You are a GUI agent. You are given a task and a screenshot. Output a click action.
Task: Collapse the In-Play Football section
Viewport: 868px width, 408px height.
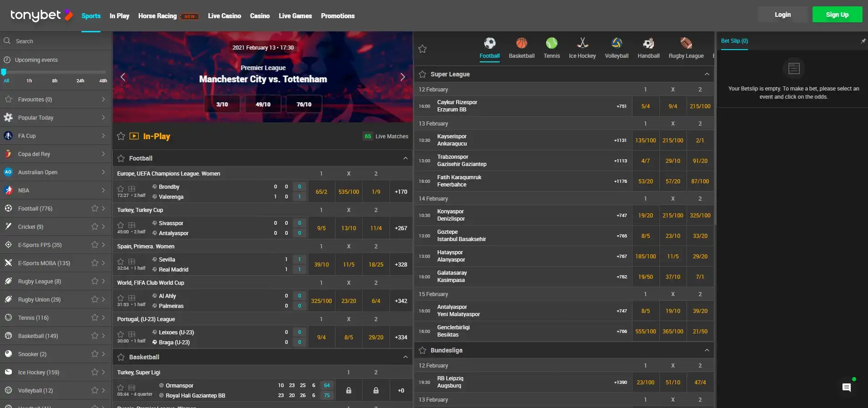point(405,158)
